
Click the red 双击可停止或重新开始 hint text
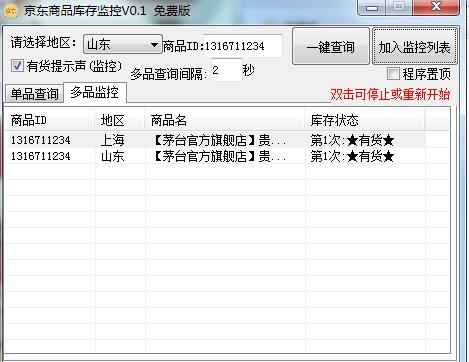[390, 94]
